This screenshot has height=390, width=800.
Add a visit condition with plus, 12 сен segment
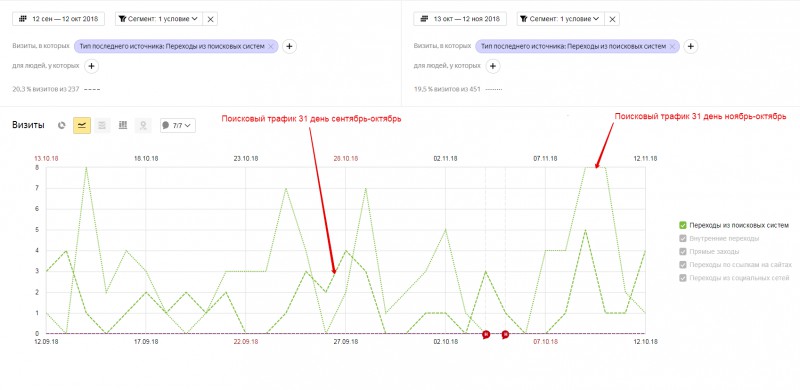click(289, 46)
